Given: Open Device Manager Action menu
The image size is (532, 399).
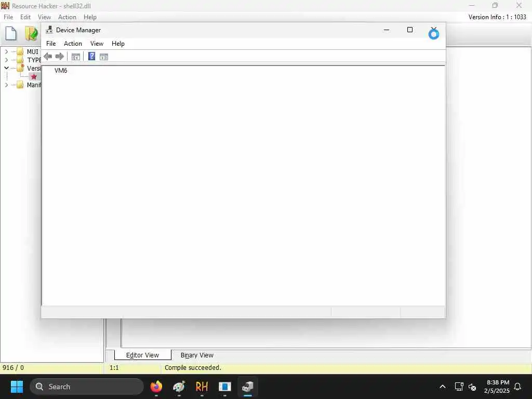Looking at the screenshot, I should 73,44.
